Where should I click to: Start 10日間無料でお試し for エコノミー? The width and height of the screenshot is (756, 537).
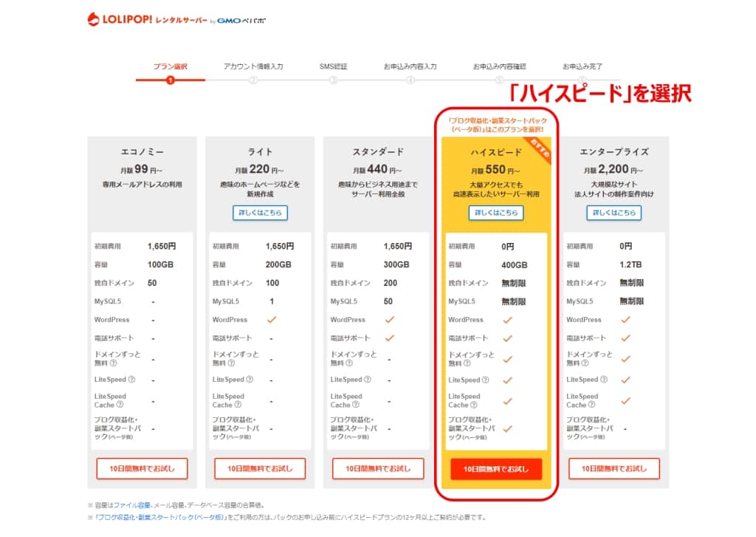[142, 468]
